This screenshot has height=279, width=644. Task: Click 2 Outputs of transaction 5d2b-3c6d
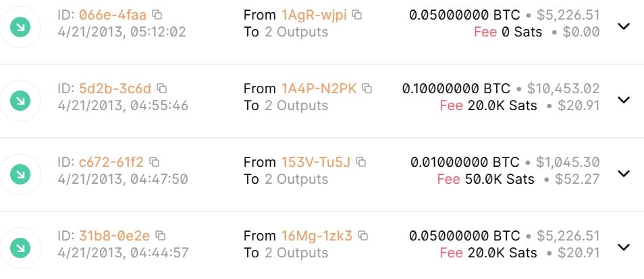[296, 105]
